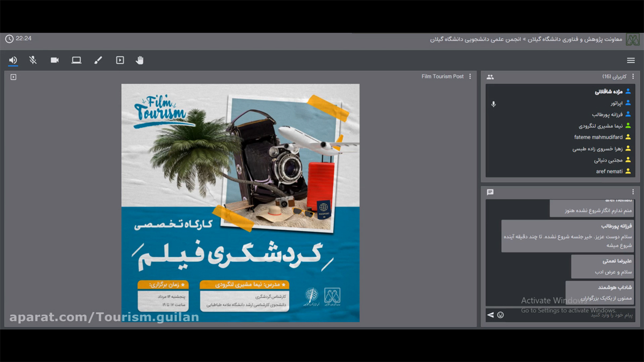Image resolution: width=644 pixels, height=362 pixels.
Task: Start screen sharing with laptop icon
Action: (x=76, y=60)
